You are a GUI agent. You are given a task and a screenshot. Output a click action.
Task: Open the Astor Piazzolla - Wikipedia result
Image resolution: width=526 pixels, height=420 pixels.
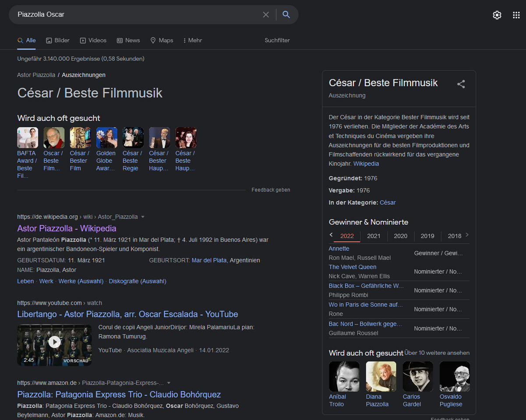pos(67,228)
